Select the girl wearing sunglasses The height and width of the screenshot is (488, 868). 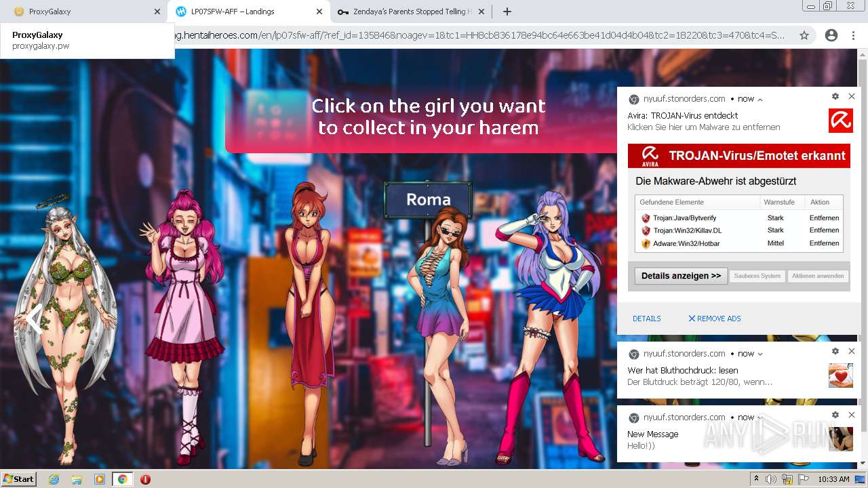tap(442, 335)
